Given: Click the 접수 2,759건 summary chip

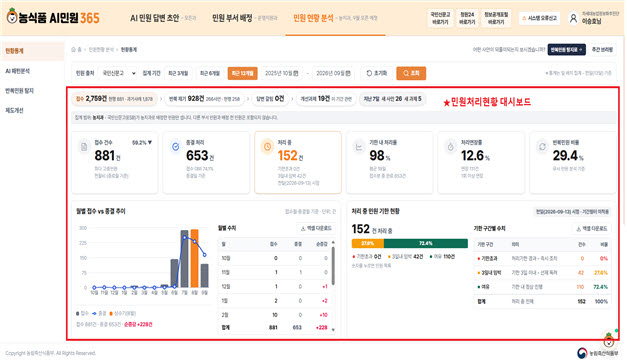Looking at the screenshot, I should [x=114, y=99].
